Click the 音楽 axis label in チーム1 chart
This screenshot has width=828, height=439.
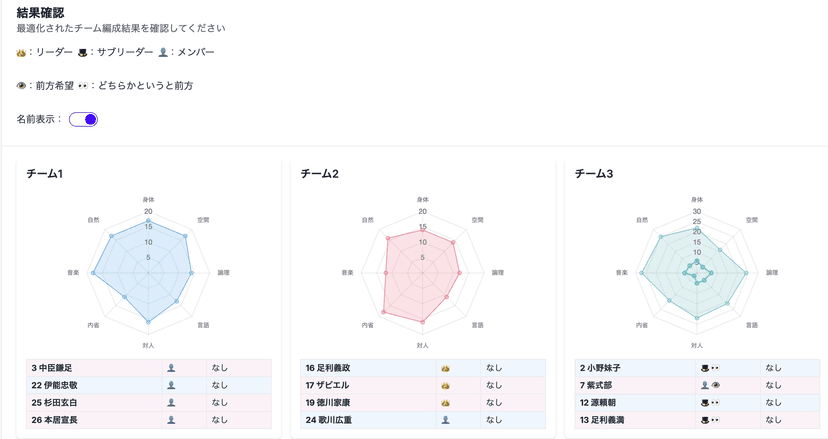(73, 272)
